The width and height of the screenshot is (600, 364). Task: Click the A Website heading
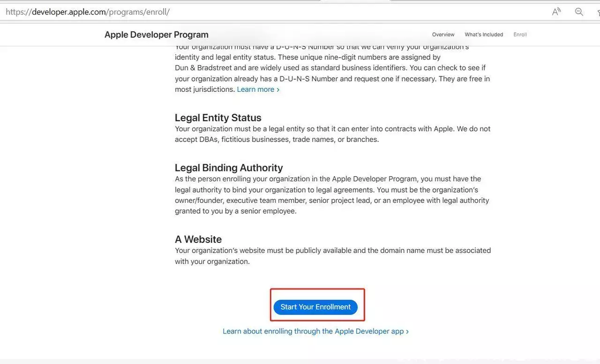coord(198,239)
